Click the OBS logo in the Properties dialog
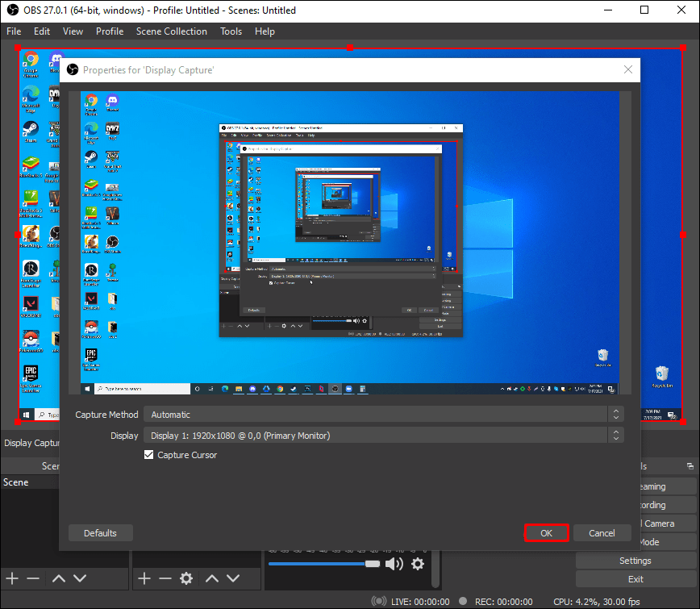This screenshot has width=700, height=609. pos(72,69)
